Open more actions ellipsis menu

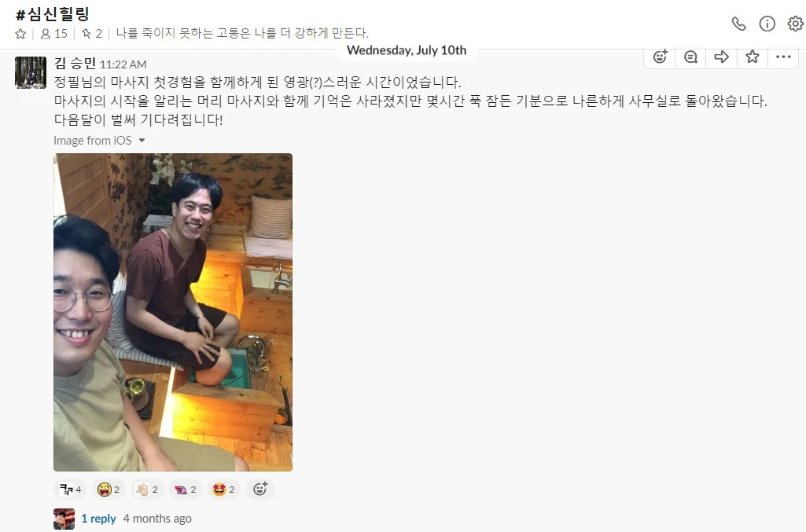(x=783, y=57)
